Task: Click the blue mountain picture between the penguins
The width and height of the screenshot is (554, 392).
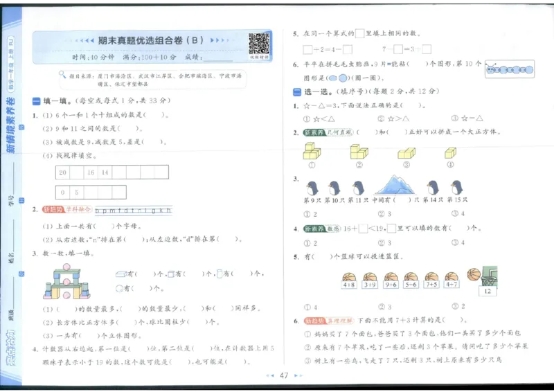Action: [x=395, y=185]
